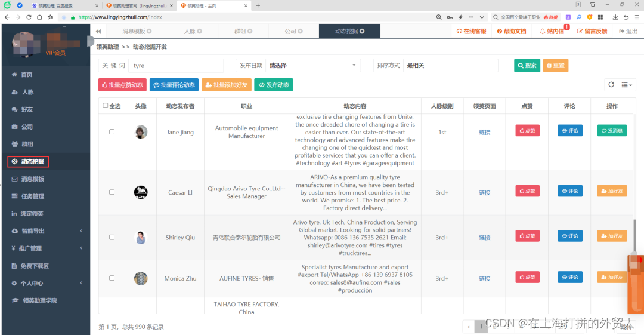Click 退出 to log out
Viewport: 644px width, 335px height.
[x=628, y=31]
